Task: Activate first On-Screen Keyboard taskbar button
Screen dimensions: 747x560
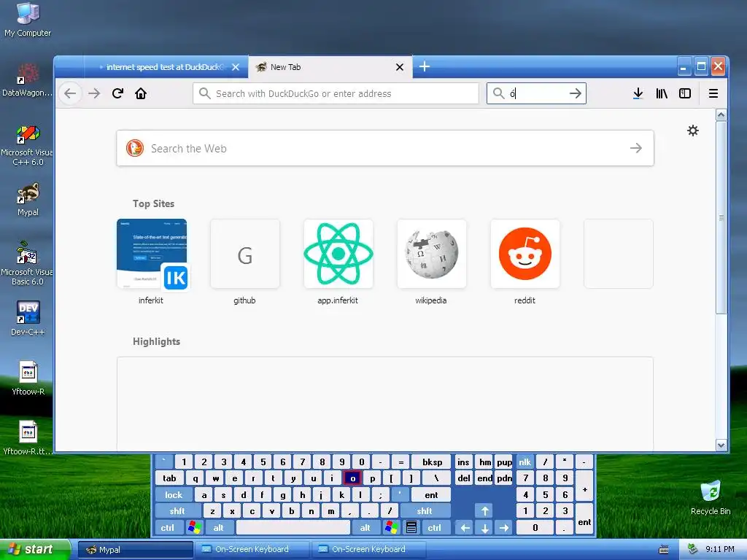Action: [x=252, y=550]
